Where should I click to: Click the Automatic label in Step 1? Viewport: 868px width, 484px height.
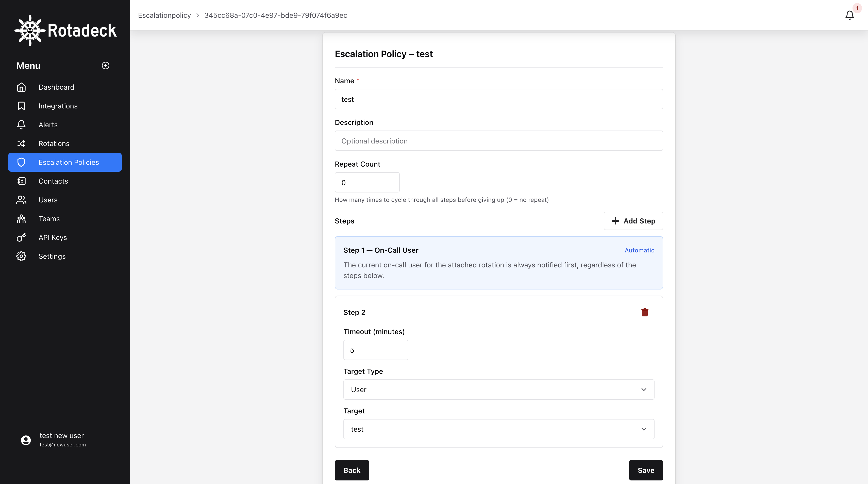639,250
